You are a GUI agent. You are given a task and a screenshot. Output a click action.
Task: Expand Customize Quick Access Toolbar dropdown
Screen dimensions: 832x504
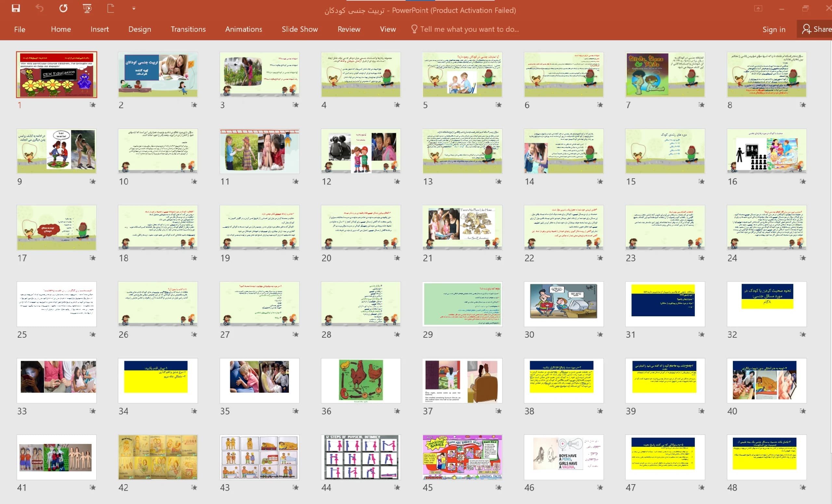pos(134,8)
